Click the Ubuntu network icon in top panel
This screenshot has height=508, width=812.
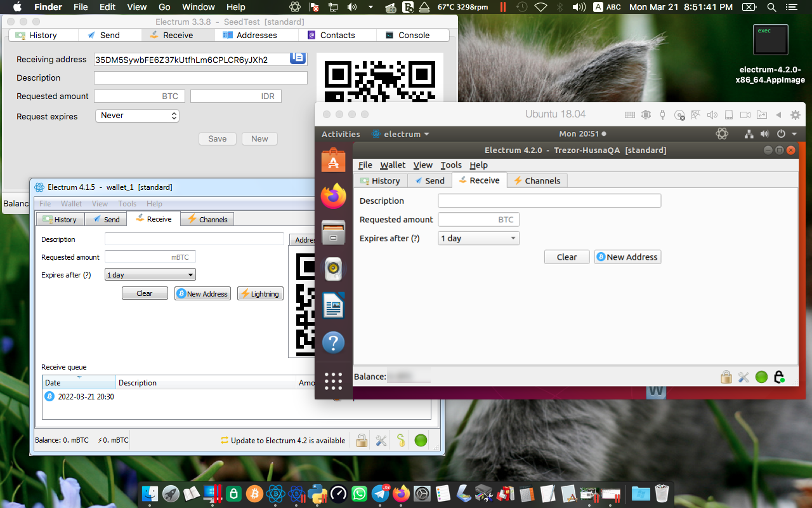tap(749, 134)
